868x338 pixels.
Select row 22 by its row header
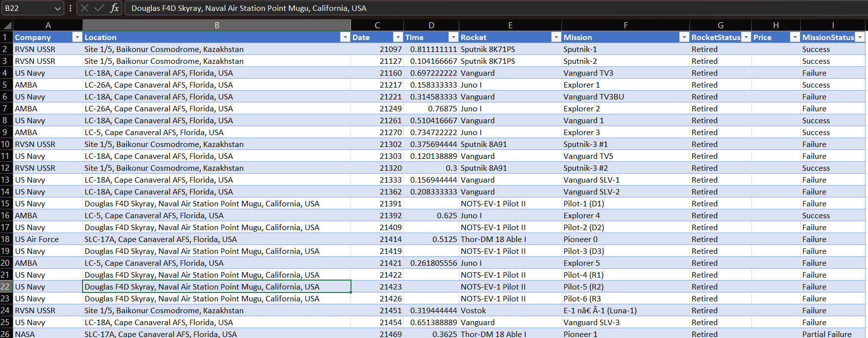tap(5, 287)
